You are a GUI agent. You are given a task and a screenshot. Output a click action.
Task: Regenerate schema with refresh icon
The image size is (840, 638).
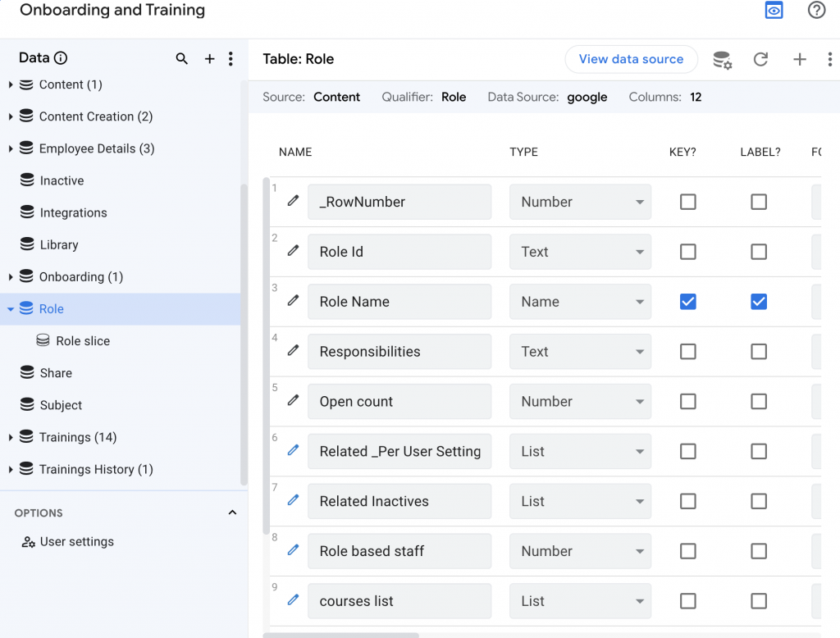[x=760, y=59]
